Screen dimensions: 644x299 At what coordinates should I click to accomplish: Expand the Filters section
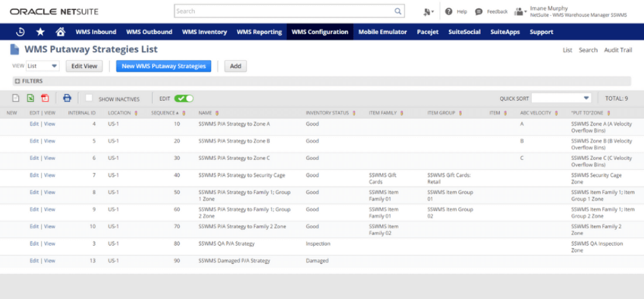point(18,81)
